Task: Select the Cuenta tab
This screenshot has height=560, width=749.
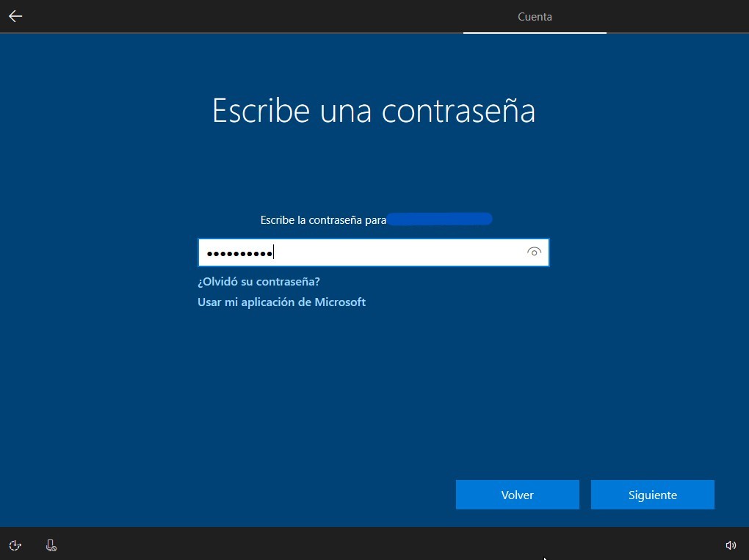Action: click(x=535, y=17)
